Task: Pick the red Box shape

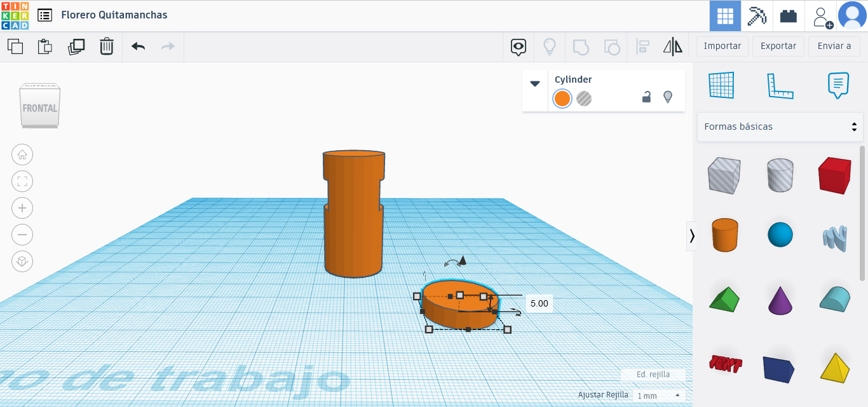Action: coord(834,176)
